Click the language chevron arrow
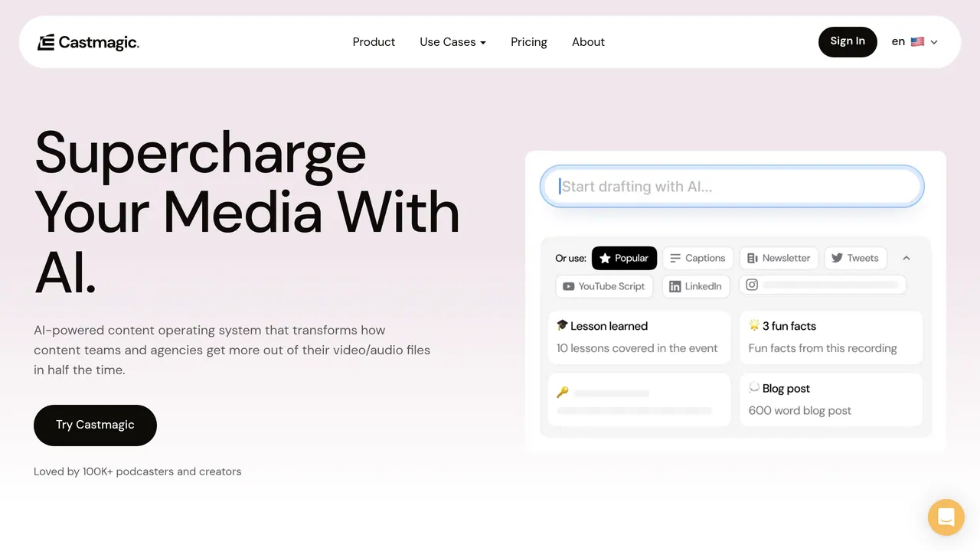 934,42
